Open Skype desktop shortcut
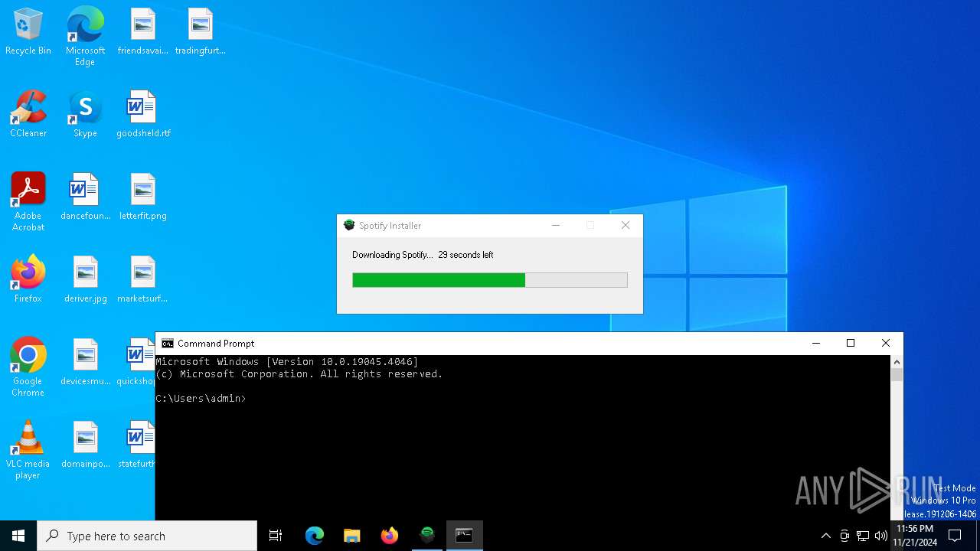This screenshot has width=980, height=551. click(85, 115)
